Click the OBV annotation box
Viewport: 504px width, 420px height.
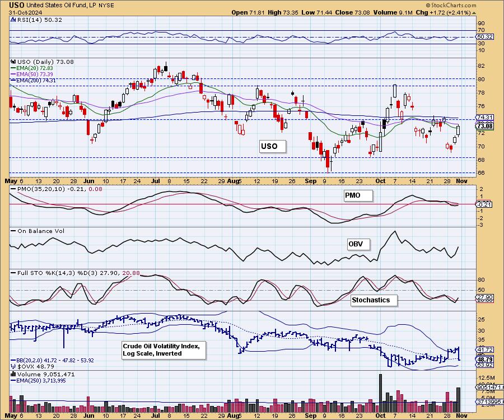358,244
